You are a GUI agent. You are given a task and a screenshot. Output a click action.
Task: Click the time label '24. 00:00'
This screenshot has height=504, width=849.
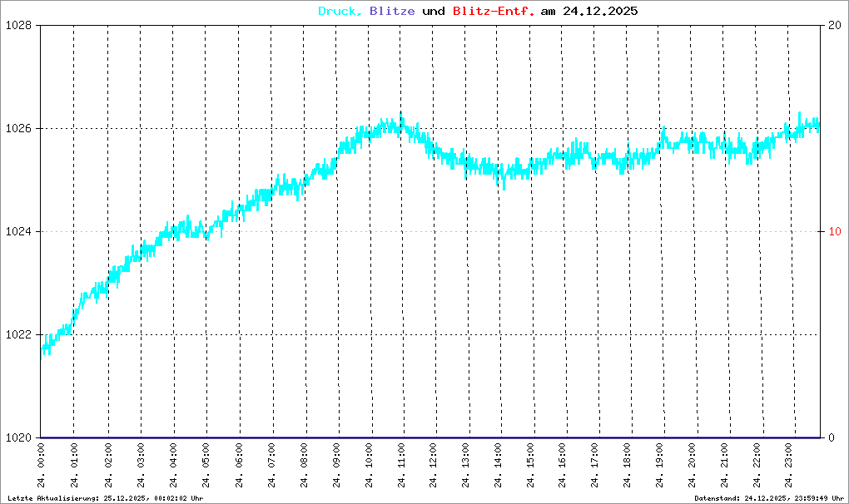tap(41, 466)
